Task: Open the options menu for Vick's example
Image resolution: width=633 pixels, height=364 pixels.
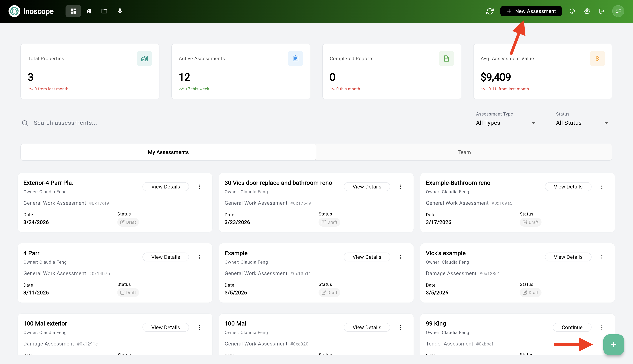Action: 602,257
